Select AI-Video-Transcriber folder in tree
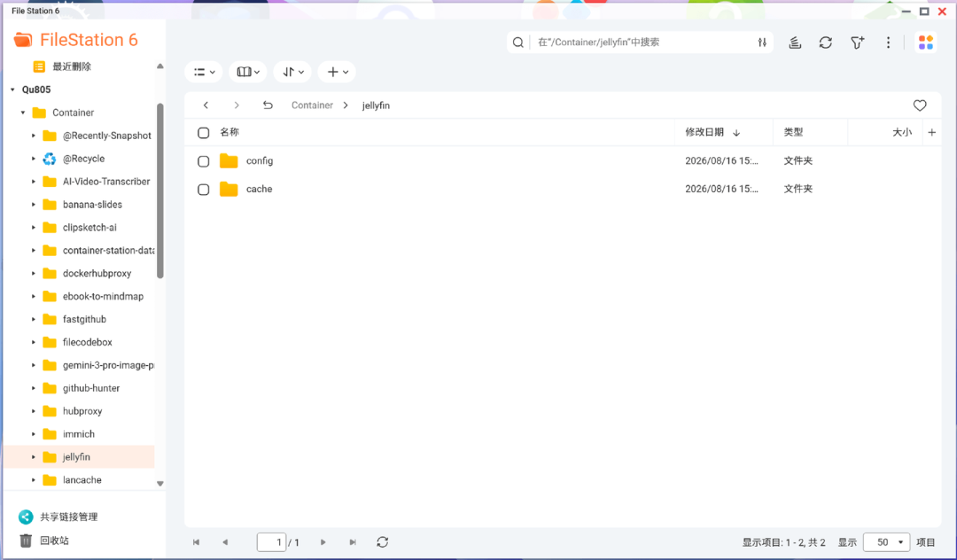The height and width of the screenshot is (560, 957). 106,181
